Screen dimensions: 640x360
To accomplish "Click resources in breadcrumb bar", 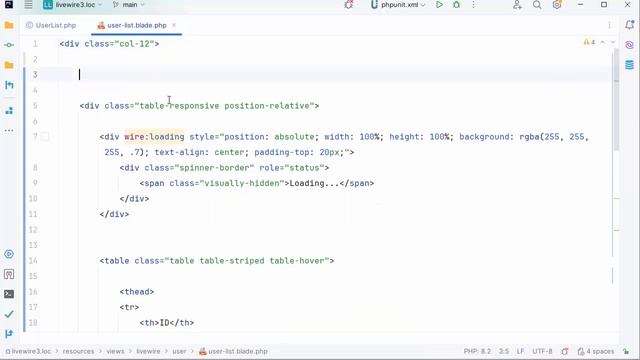I will point(78,351).
